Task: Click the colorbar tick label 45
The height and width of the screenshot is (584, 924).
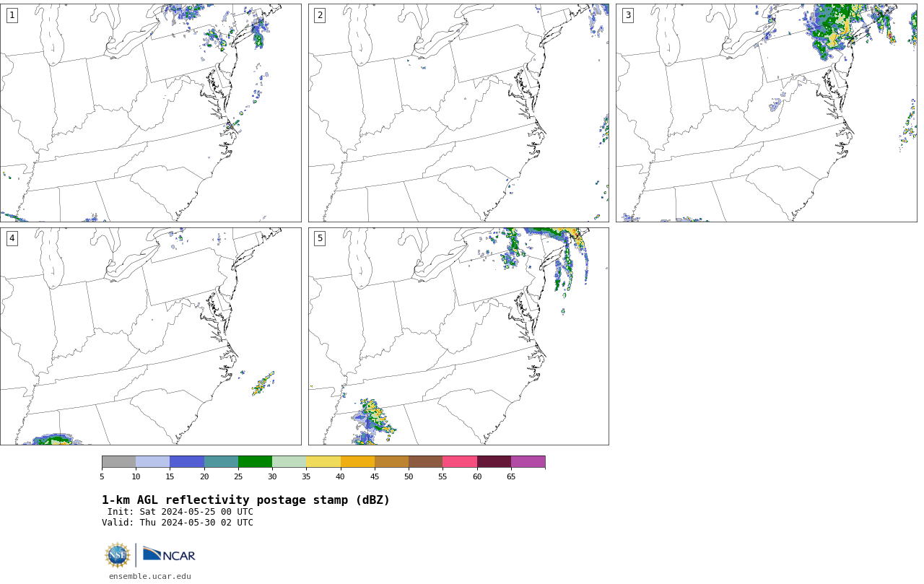Action: pyautogui.click(x=375, y=476)
